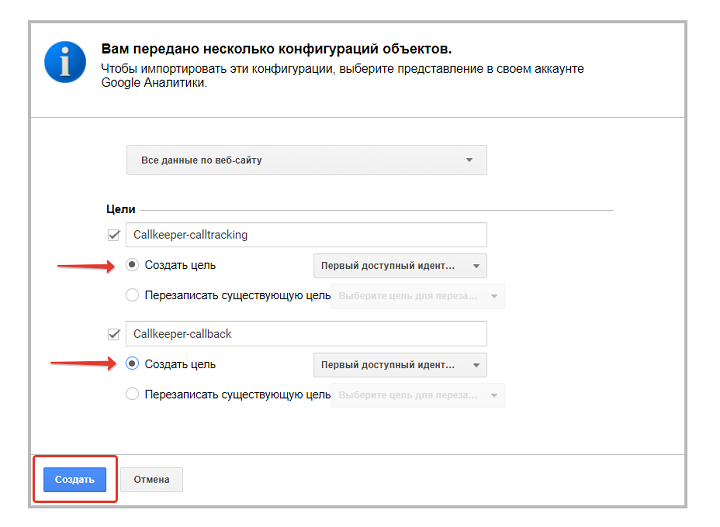Click the 'Цели' section heading

(121, 209)
